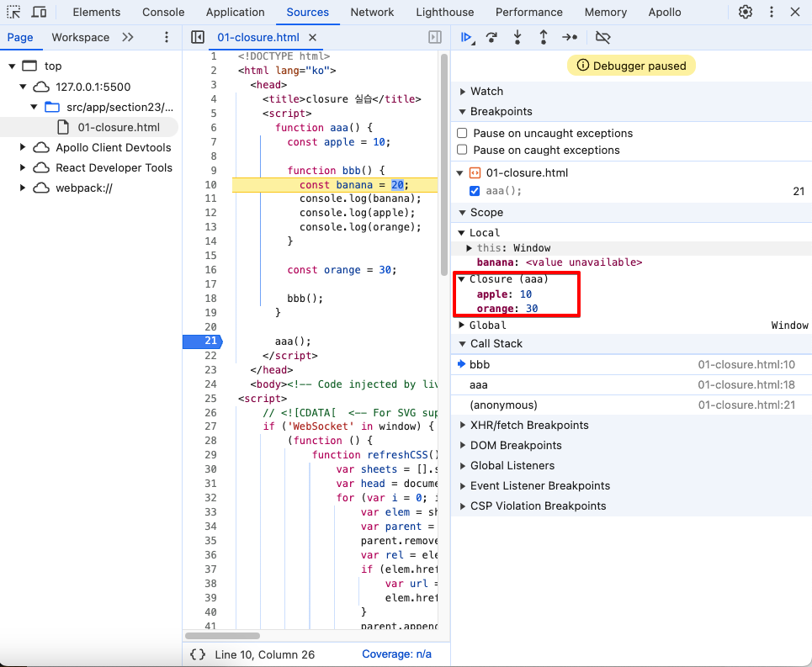
Task: Activate the inspect element picker icon
Action: click(13, 12)
